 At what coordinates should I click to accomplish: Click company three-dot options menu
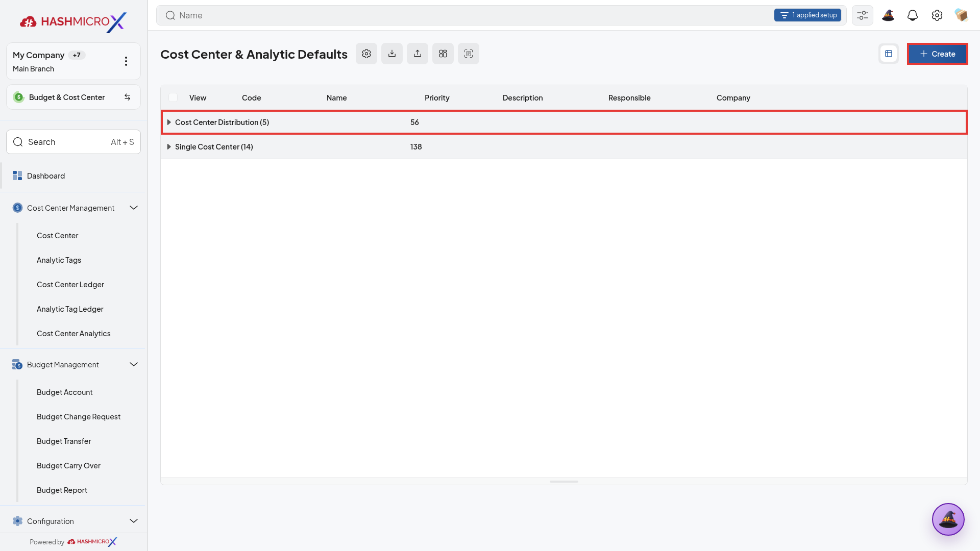126,61
